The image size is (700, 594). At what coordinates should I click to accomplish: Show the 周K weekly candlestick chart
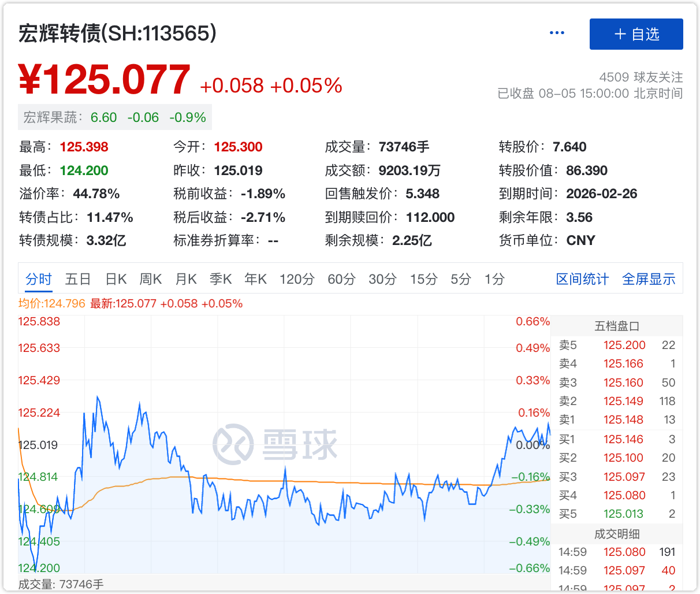pos(151,279)
